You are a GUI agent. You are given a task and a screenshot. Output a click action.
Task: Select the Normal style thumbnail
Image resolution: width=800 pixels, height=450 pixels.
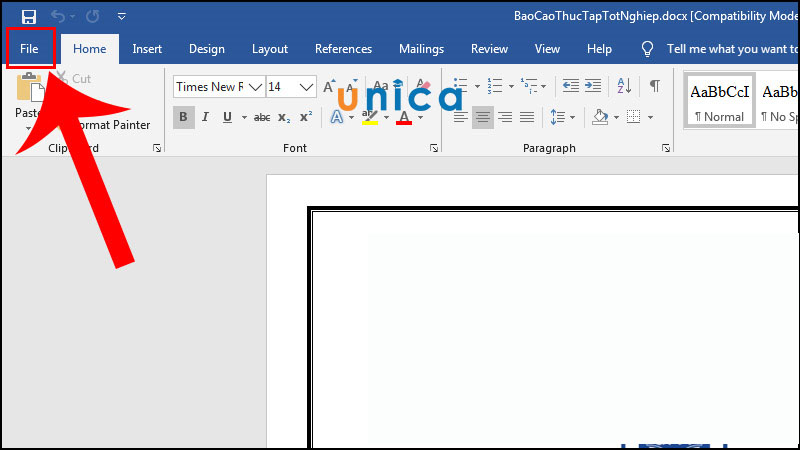click(x=719, y=101)
